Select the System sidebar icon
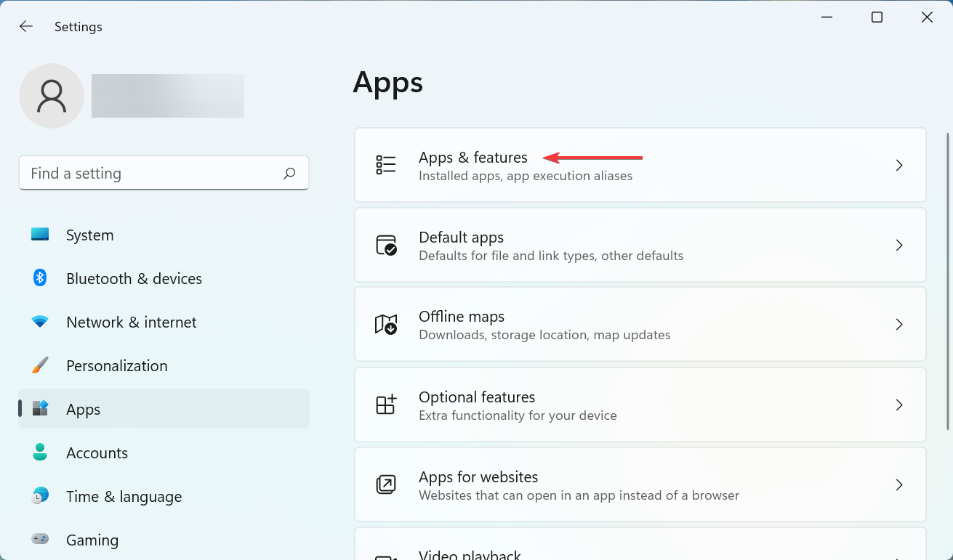 pyautogui.click(x=39, y=234)
